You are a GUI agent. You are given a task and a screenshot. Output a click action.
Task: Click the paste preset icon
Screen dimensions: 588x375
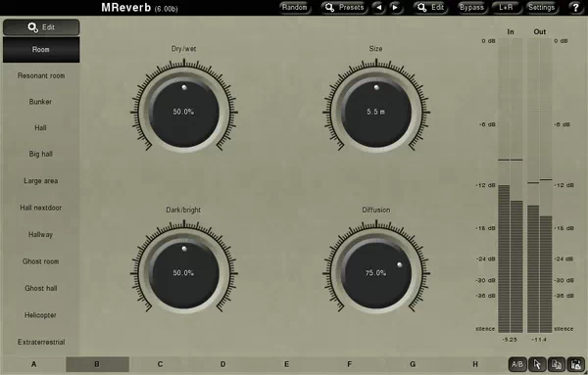pos(576,364)
